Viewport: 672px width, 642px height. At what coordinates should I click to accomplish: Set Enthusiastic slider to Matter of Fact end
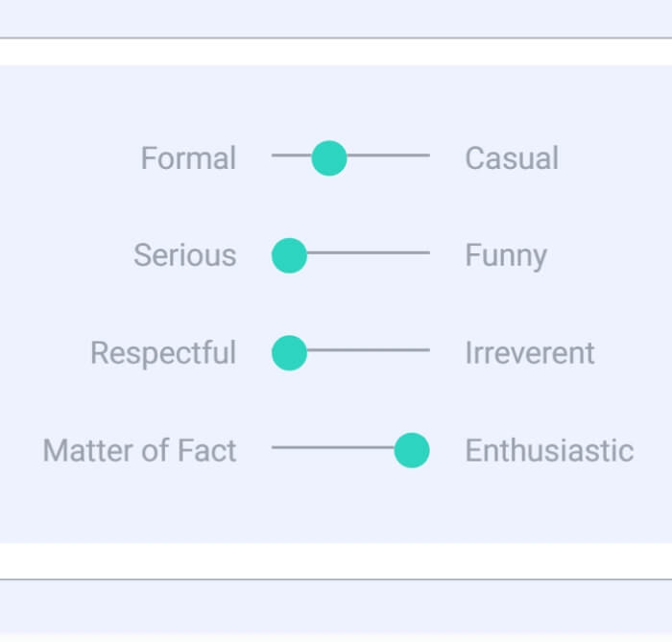click(274, 447)
